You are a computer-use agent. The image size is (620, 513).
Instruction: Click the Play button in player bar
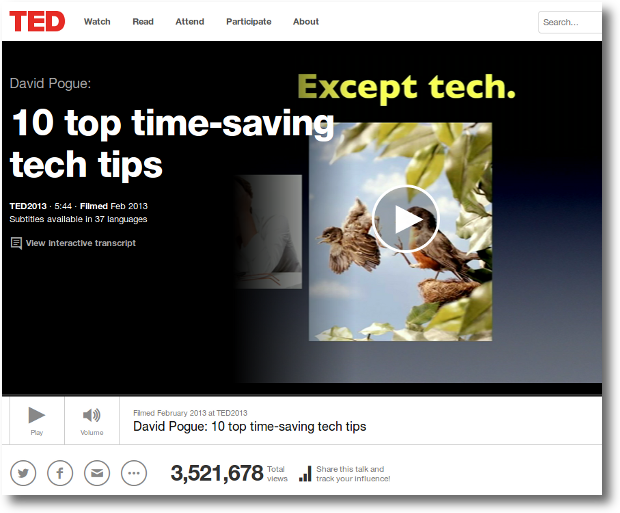coord(37,421)
